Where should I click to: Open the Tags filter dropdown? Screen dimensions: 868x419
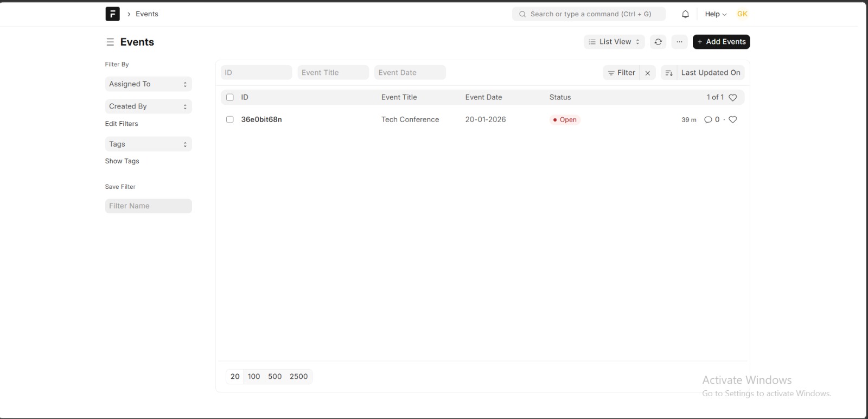click(x=149, y=144)
